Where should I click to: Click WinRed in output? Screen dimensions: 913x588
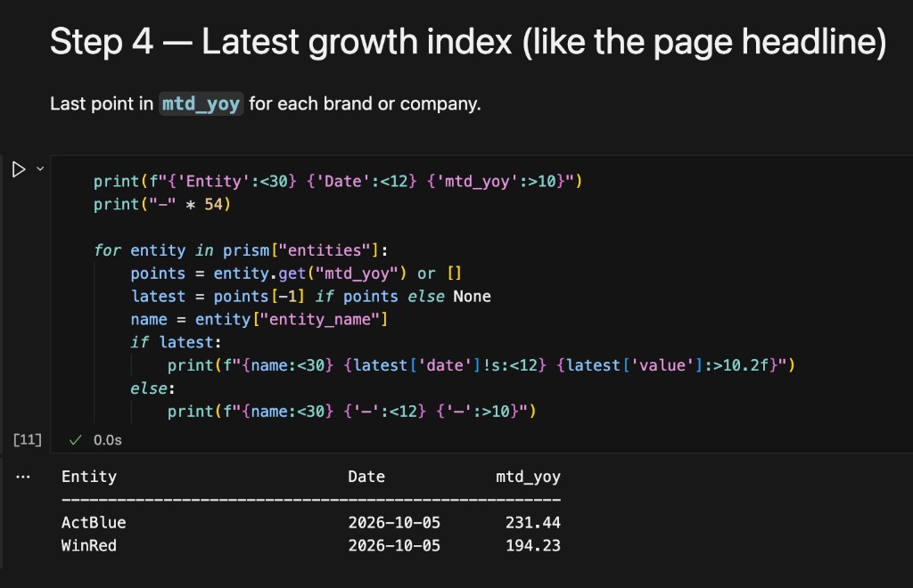click(89, 546)
